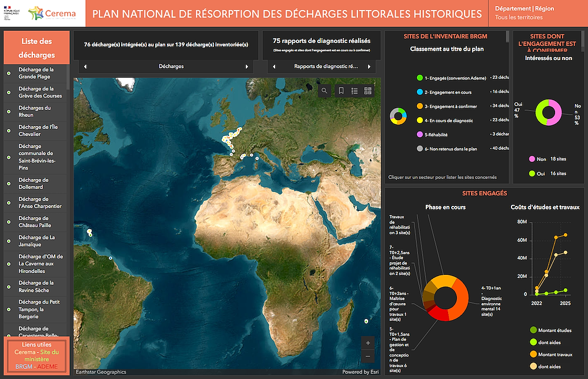
Task: Open the BRGM useful link
Action: (24, 366)
